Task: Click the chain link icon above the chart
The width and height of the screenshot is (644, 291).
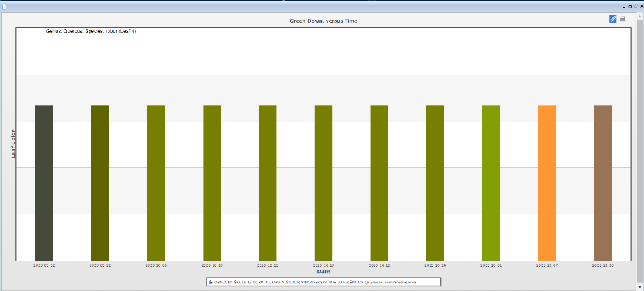Action: (612, 19)
